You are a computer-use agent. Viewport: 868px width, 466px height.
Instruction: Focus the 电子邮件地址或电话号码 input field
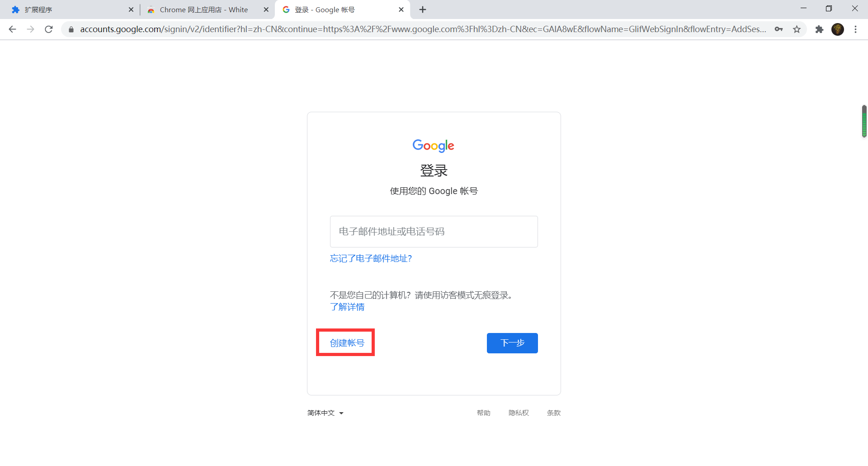pyautogui.click(x=434, y=232)
